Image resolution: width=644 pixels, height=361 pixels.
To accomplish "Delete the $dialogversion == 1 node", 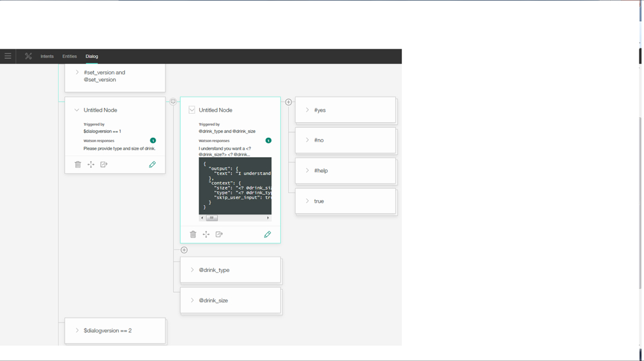I will (x=78, y=165).
